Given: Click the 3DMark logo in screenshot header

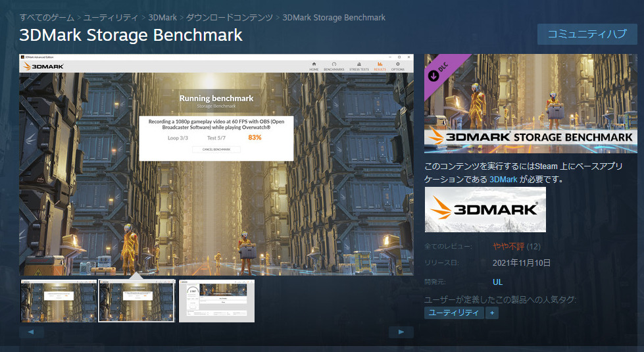Looking at the screenshot, I should [x=43, y=66].
